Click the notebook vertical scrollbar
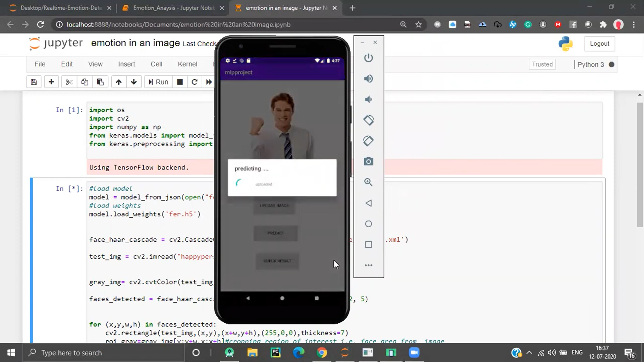 [640, 164]
